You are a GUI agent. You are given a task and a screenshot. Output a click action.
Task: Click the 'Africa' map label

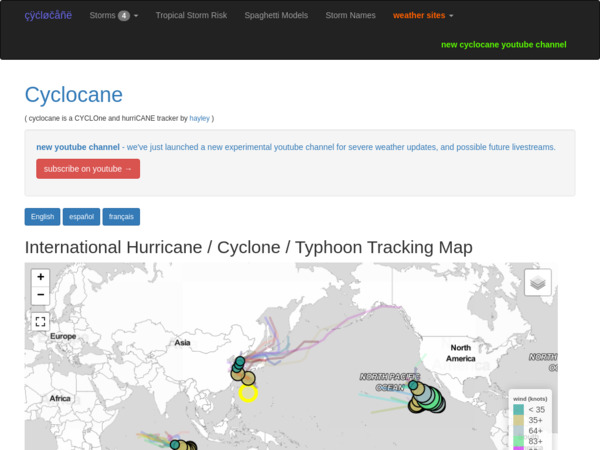coord(60,398)
